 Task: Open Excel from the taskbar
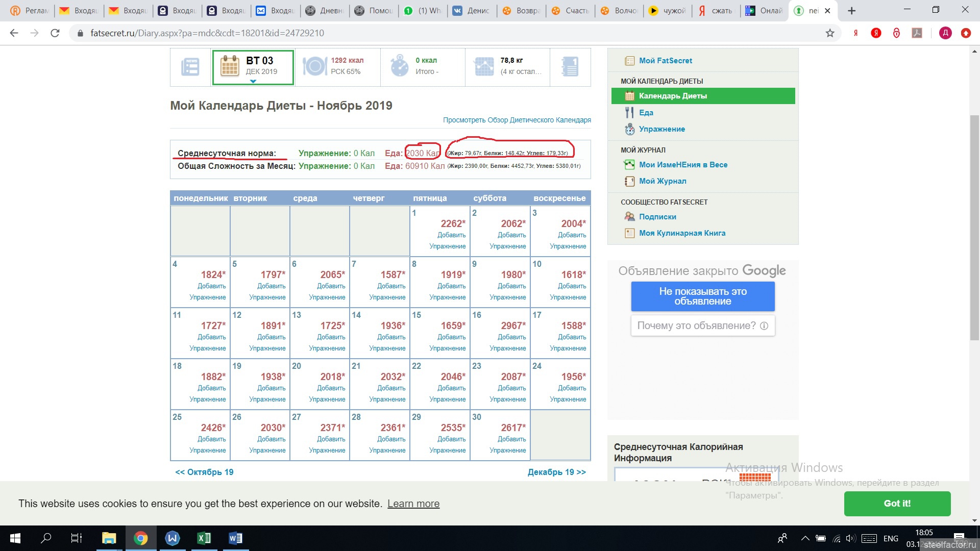point(204,538)
